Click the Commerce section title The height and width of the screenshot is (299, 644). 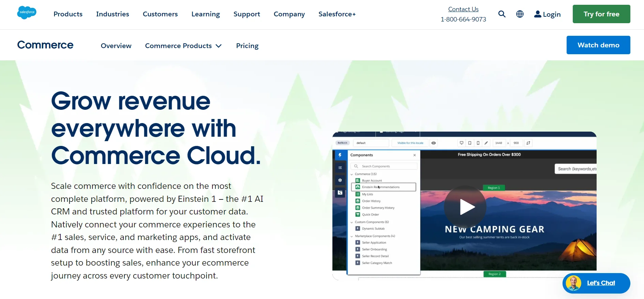[45, 45]
